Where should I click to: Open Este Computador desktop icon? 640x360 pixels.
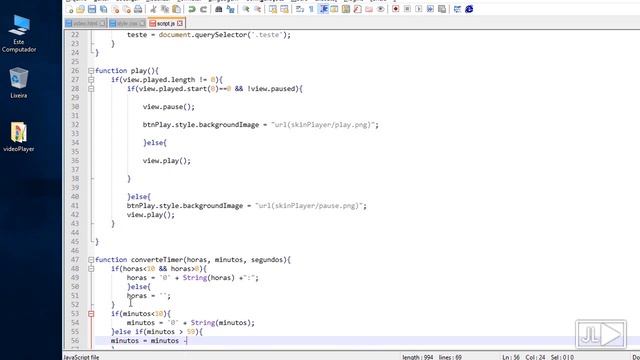click(19, 33)
